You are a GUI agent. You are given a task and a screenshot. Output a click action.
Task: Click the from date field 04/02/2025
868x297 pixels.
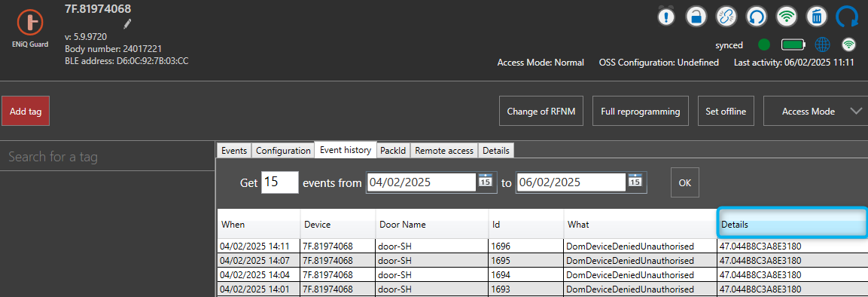coord(422,182)
